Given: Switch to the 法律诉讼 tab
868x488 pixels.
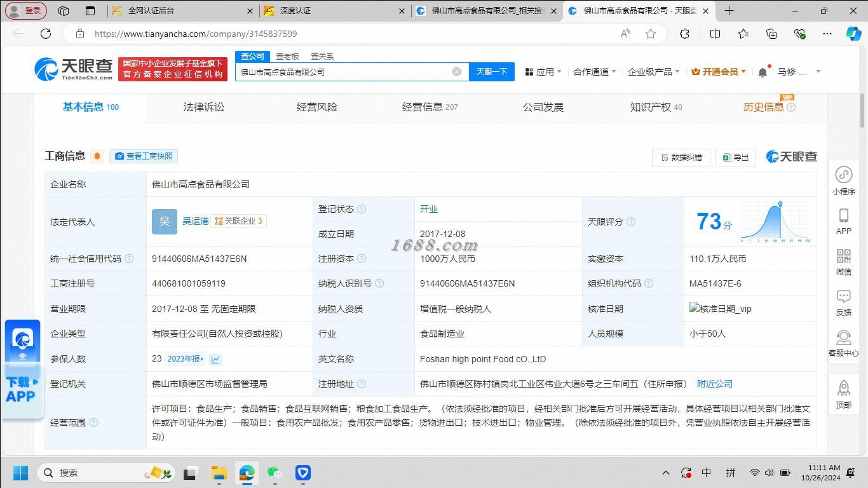Looking at the screenshot, I should coord(204,107).
